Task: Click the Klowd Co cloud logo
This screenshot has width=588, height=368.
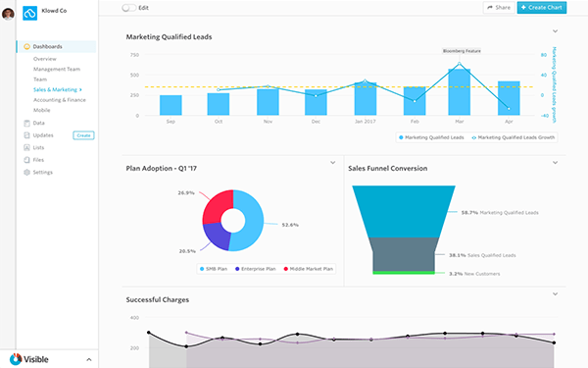Action: [30, 13]
